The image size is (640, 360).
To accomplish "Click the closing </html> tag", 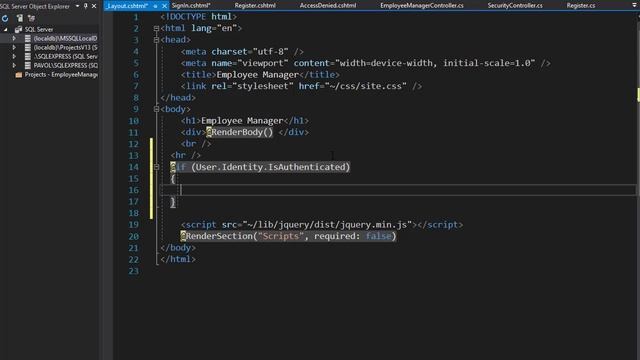I will coord(178,259).
